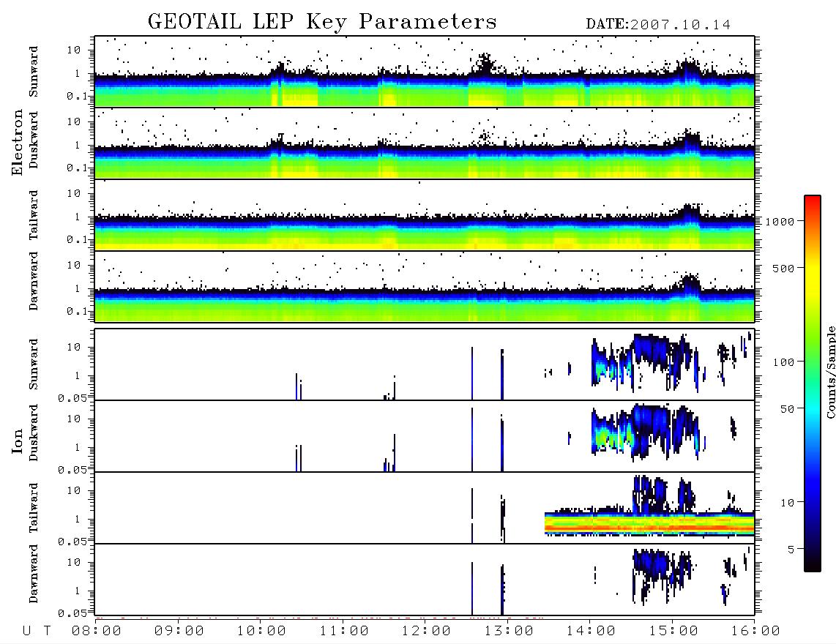The height and width of the screenshot is (644, 836).
Task: Click the '10' tick of Ion Dawnward
Action: click(x=74, y=563)
